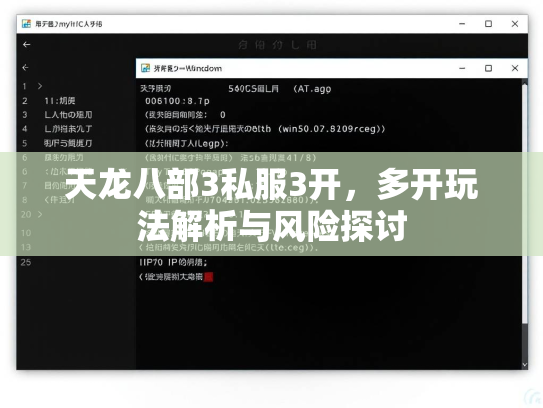543x408 pixels.
Task: Click the red cursor block at last line
Action: coord(208,277)
